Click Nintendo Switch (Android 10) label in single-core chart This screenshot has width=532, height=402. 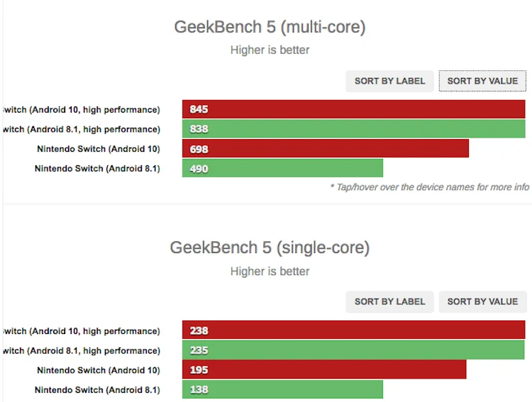(99, 370)
